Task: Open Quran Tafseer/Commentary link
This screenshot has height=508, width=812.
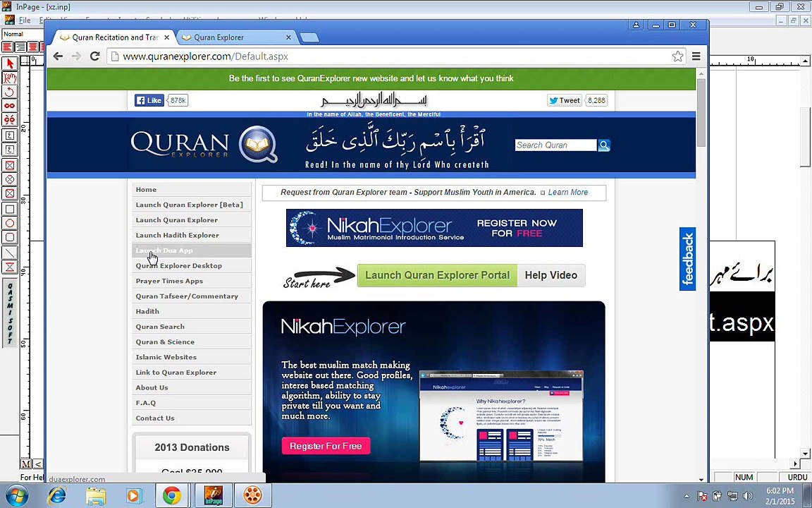Action: pyautogui.click(x=192, y=296)
